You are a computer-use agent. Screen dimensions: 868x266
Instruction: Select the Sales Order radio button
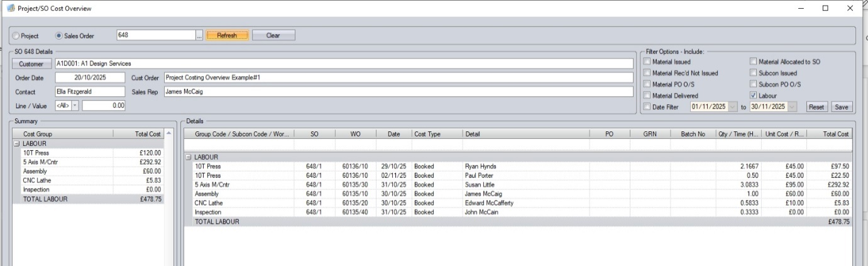60,36
